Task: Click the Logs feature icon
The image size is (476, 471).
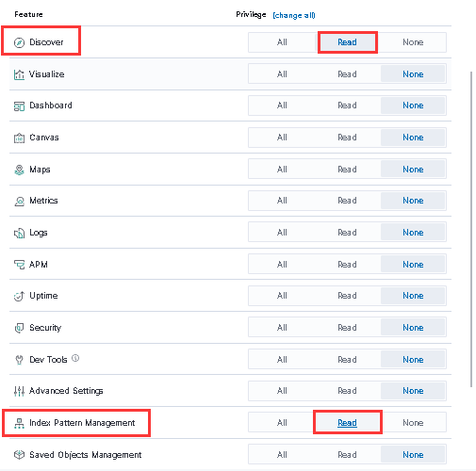Action: (x=19, y=233)
